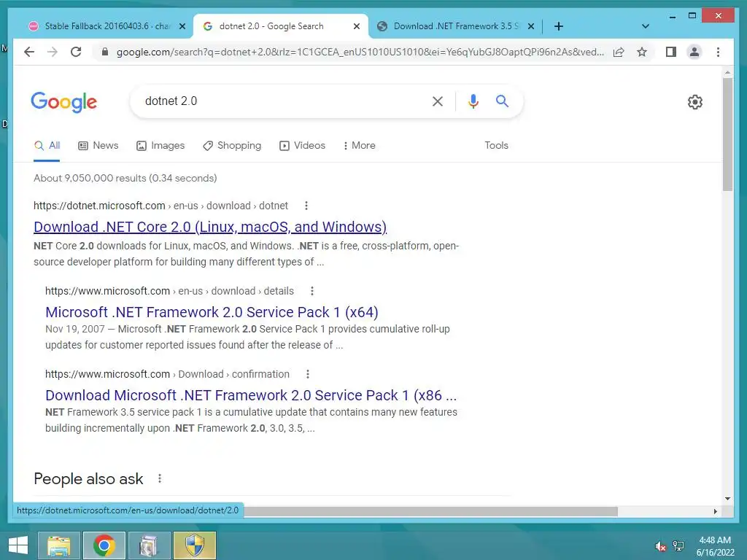
Task: Share this page using address bar icon
Action: coord(619,52)
